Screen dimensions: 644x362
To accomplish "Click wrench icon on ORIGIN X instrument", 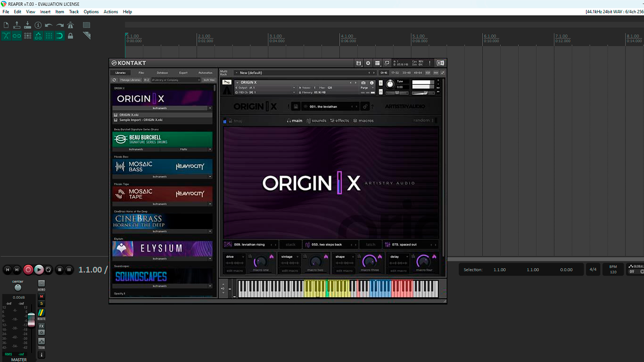I will coord(227,82).
